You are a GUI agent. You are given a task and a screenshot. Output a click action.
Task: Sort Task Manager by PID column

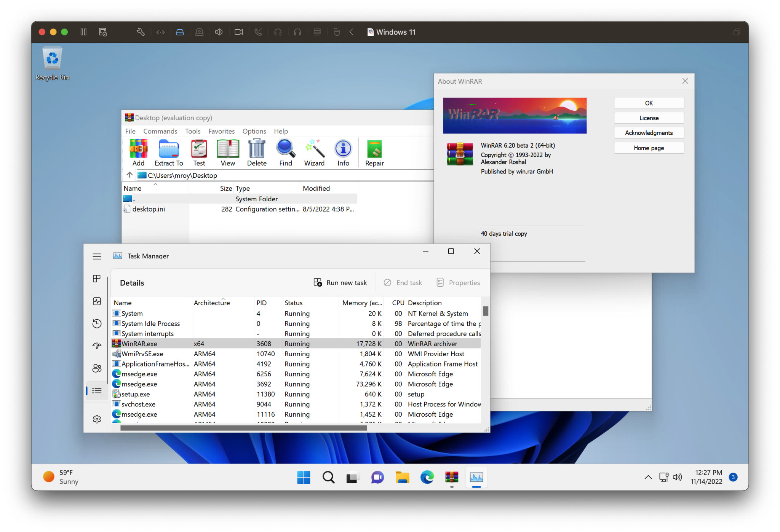tap(268, 303)
